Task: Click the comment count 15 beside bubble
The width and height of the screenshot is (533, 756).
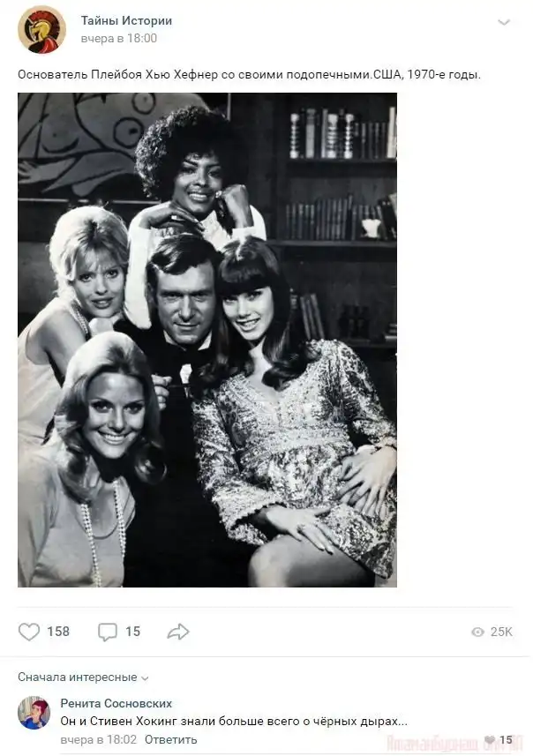Action: (x=132, y=632)
